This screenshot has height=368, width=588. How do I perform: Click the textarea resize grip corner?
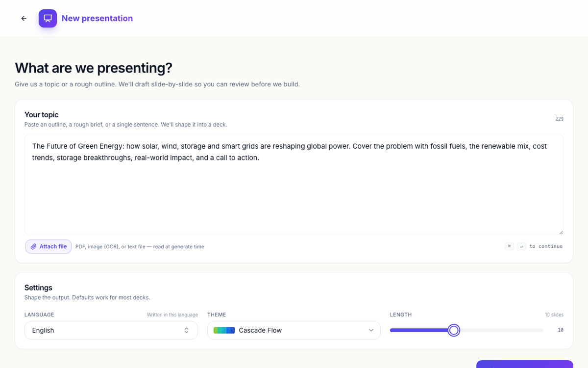coord(561,232)
